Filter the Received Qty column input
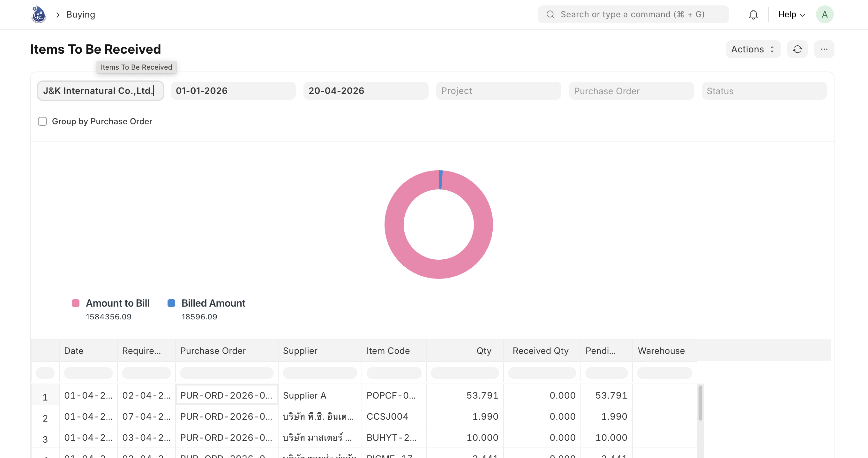 [x=542, y=373]
